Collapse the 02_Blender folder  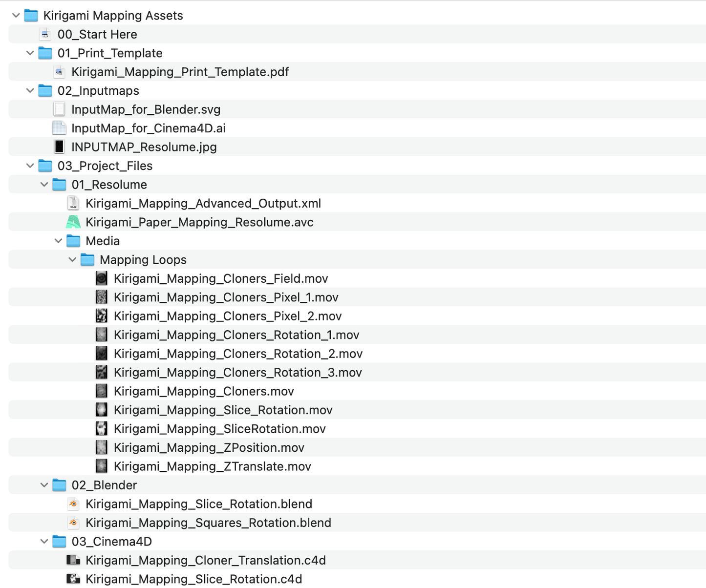pos(44,485)
